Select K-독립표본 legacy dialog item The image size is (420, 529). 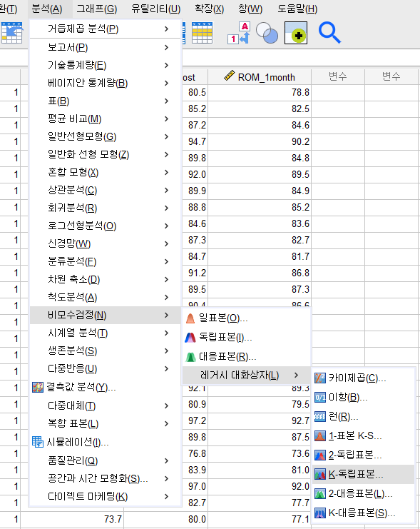tap(364, 474)
